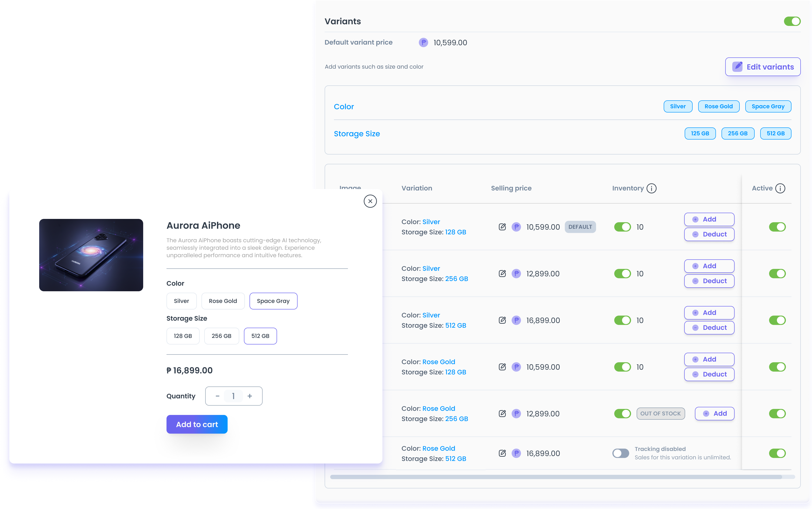The height and width of the screenshot is (509, 812).
Task: Increase quantity with the plus stepper
Action: (x=250, y=396)
